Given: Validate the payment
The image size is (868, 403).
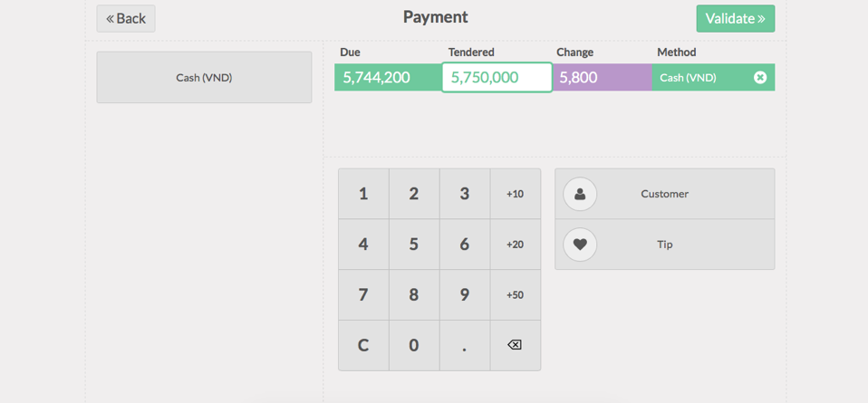Looking at the screenshot, I should pos(735,18).
